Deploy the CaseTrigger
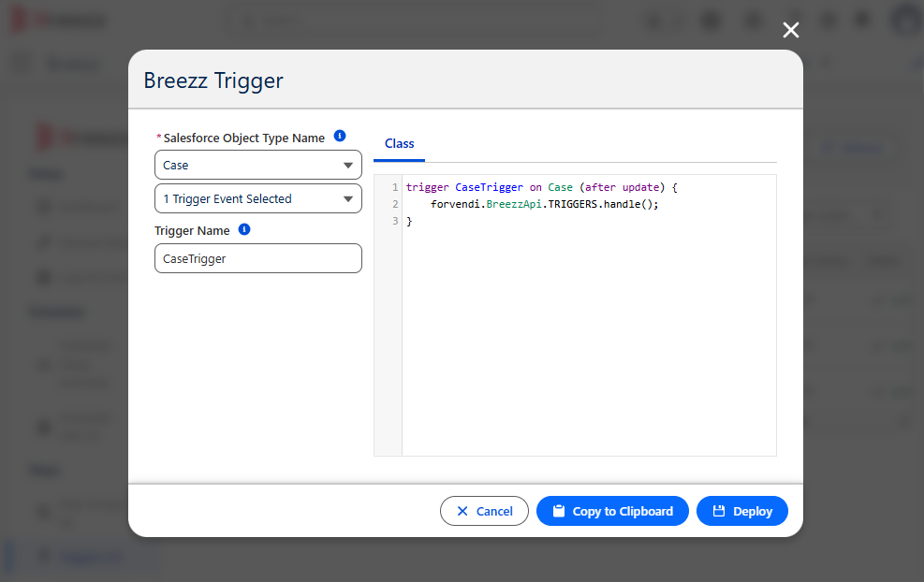The height and width of the screenshot is (582, 924). [x=741, y=511]
